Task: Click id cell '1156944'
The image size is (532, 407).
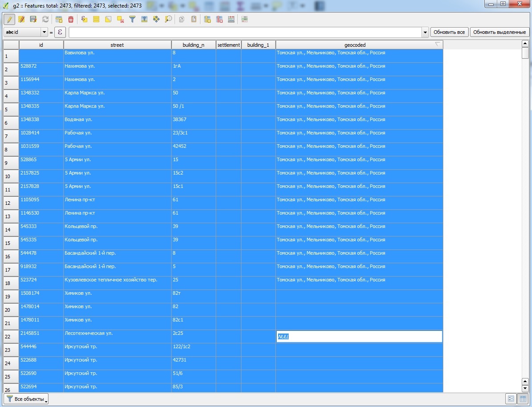Action: [x=41, y=82]
